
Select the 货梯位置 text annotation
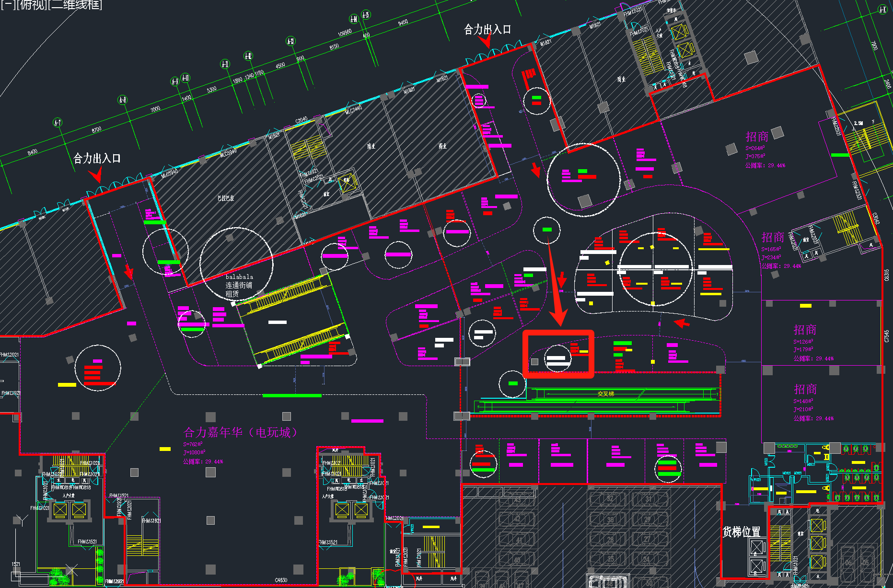[x=741, y=531]
